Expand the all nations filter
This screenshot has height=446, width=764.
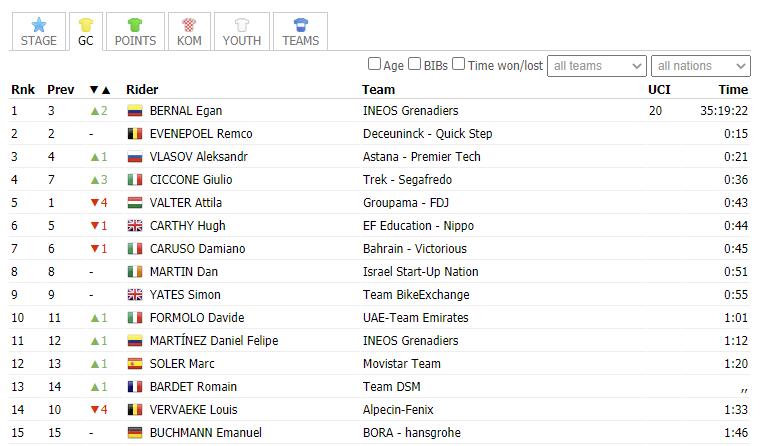pos(701,66)
